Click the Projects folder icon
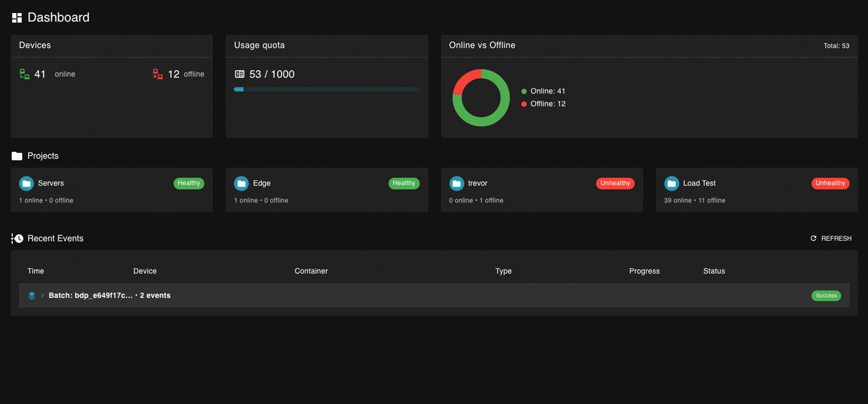868x404 pixels. pyautogui.click(x=17, y=156)
